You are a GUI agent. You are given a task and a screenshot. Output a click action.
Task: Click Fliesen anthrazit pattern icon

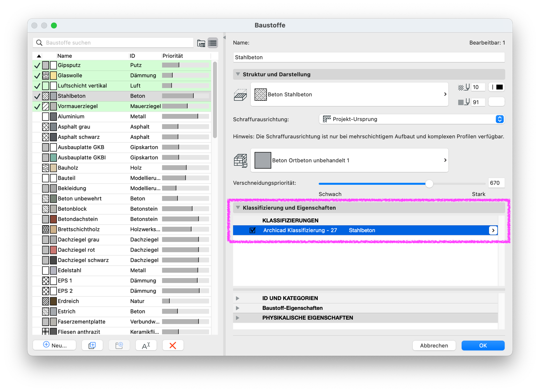(x=46, y=332)
